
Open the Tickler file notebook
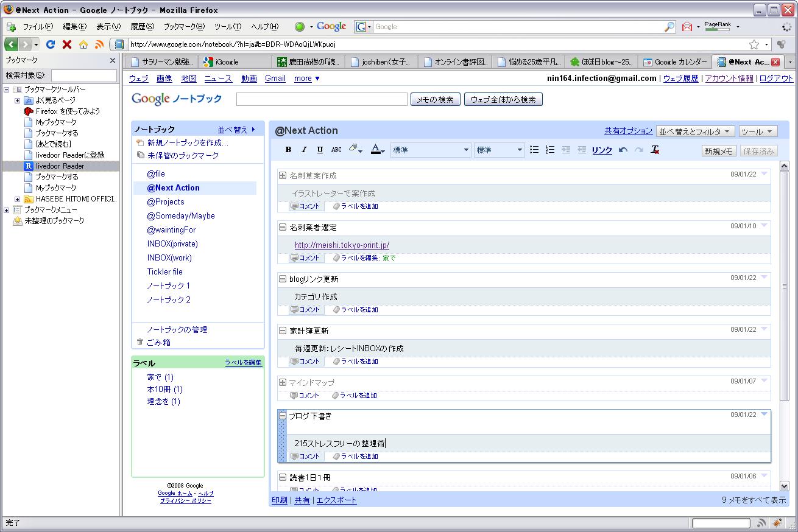[x=164, y=272]
